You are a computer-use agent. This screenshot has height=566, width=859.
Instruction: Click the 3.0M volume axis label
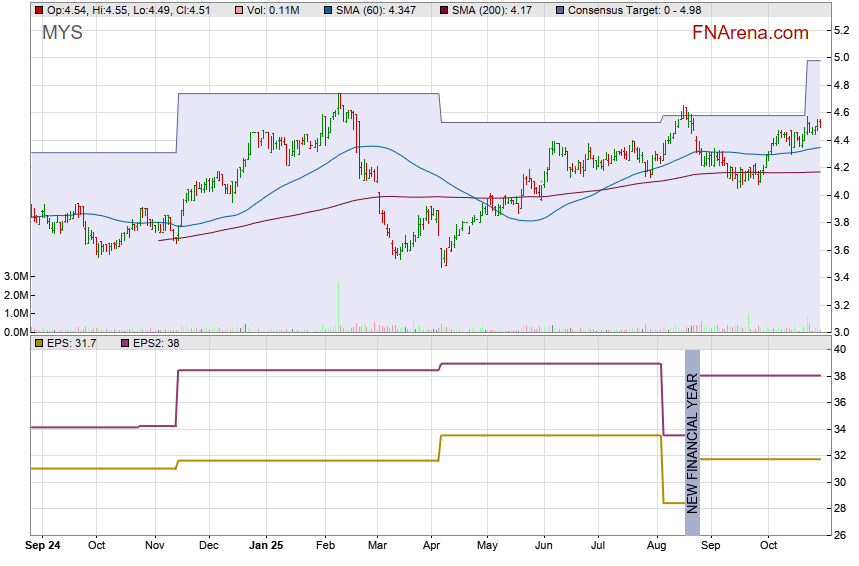[x=15, y=276]
